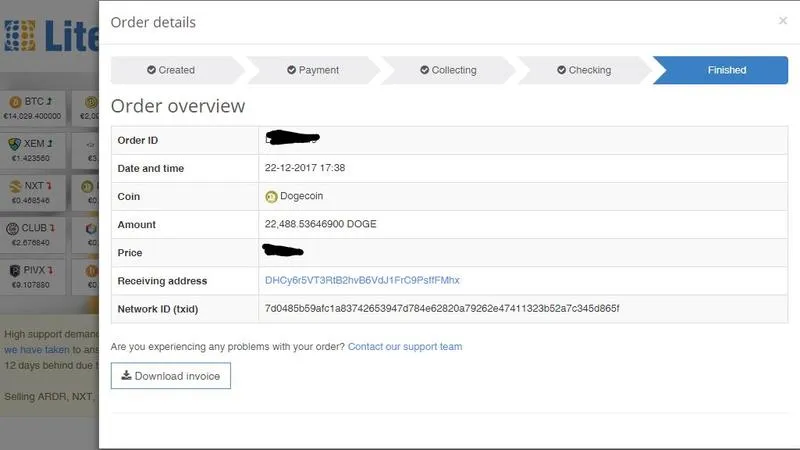Image resolution: width=800 pixels, height=450 pixels.
Task: Switch to the Checking step tab
Action: click(x=584, y=70)
